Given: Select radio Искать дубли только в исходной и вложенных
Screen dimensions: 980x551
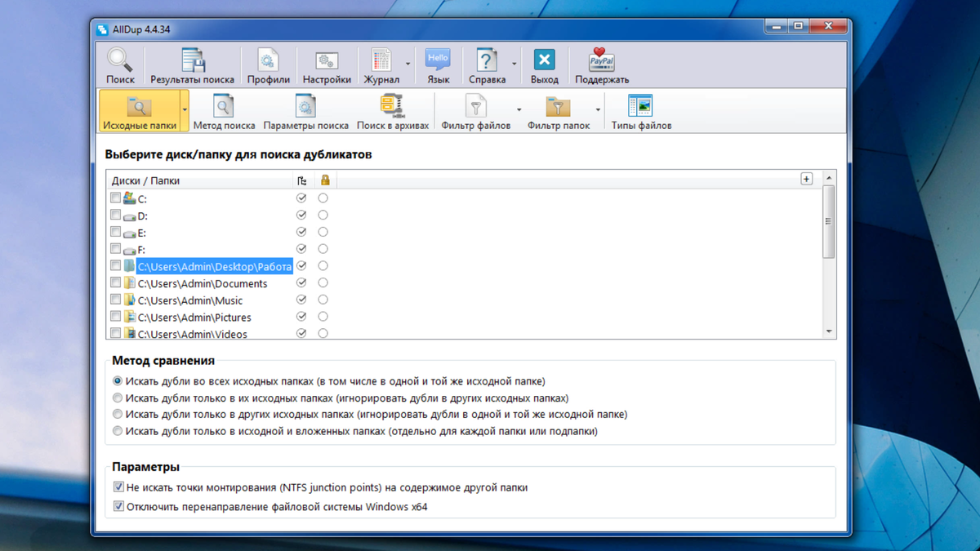Looking at the screenshot, I should pyautogui.click(x=118, y=431).
